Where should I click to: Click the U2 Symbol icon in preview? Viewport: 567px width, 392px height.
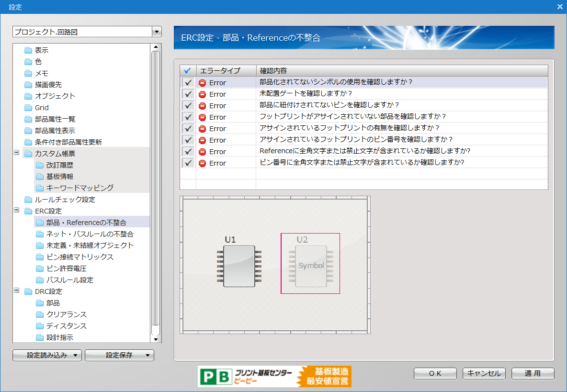[x=311, y=266]
